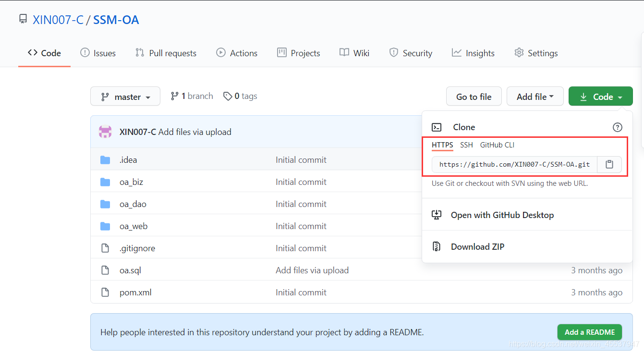Open the Wiki tab
644x353 pixels.
click(x=354, y=53)
